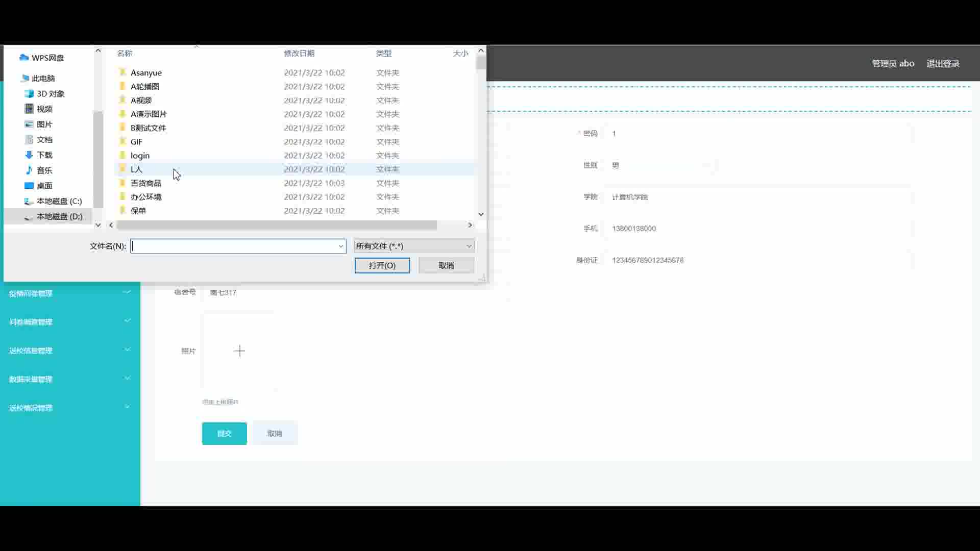Click the 此电脑 computer icon
The image size is (980, 551).
click(24, 78)
